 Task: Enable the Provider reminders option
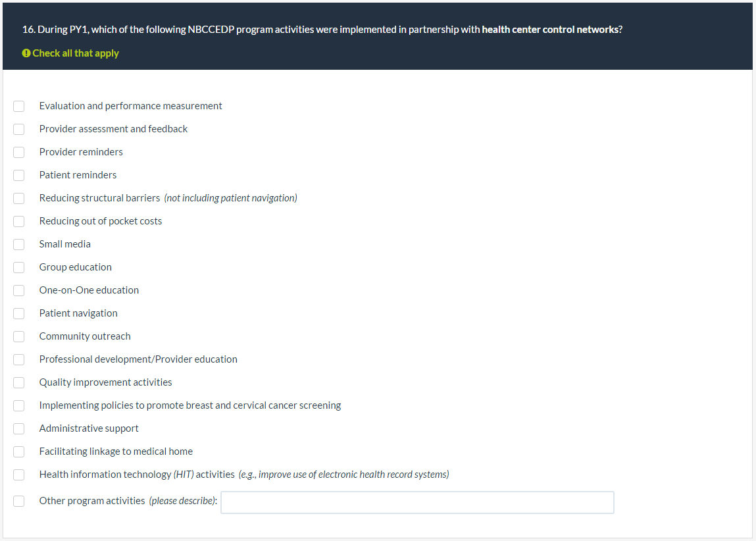19,152
